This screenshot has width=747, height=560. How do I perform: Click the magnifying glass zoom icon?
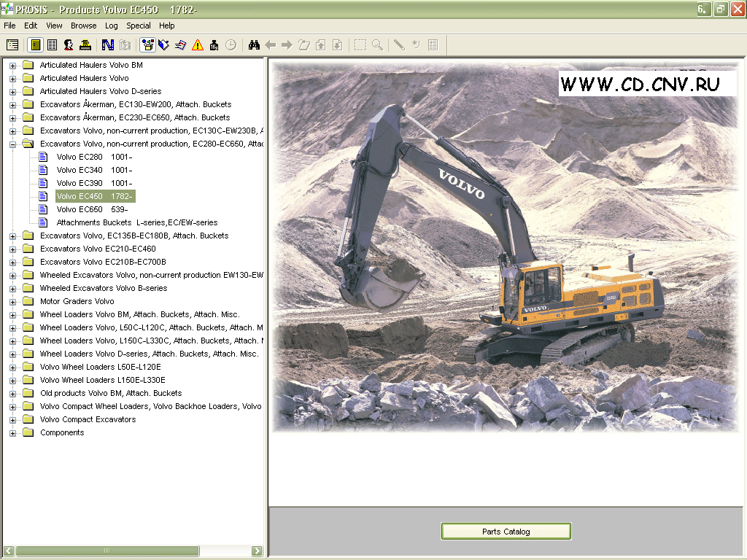coord(377,45)
